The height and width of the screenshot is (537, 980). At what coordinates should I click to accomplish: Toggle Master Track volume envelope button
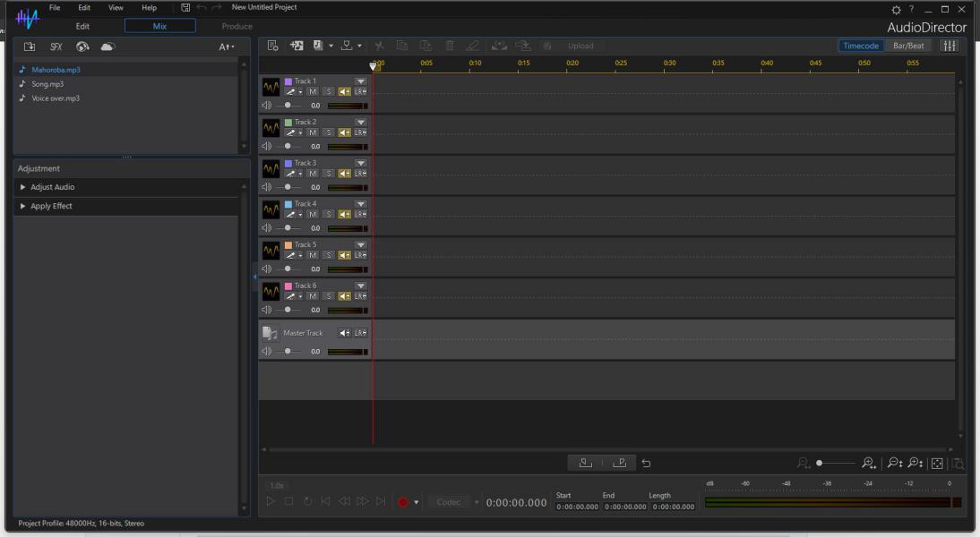point(344,333)
